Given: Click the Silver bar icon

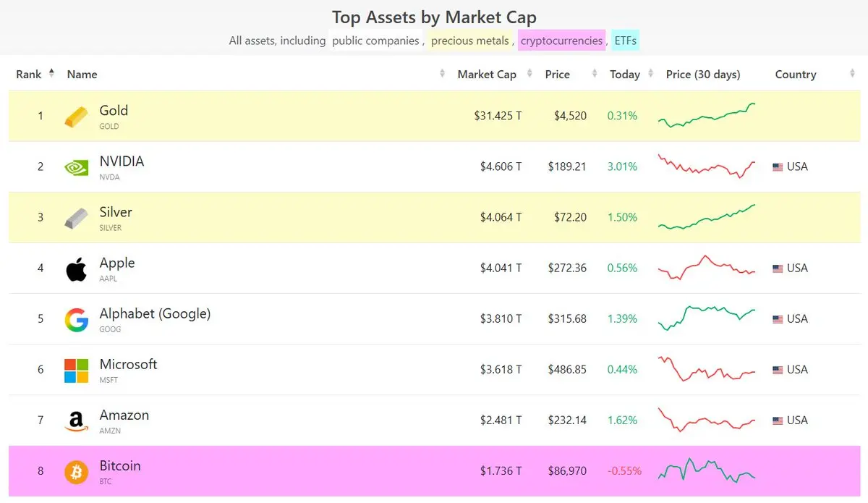Looking at the screenshot, I should (76, 218).
